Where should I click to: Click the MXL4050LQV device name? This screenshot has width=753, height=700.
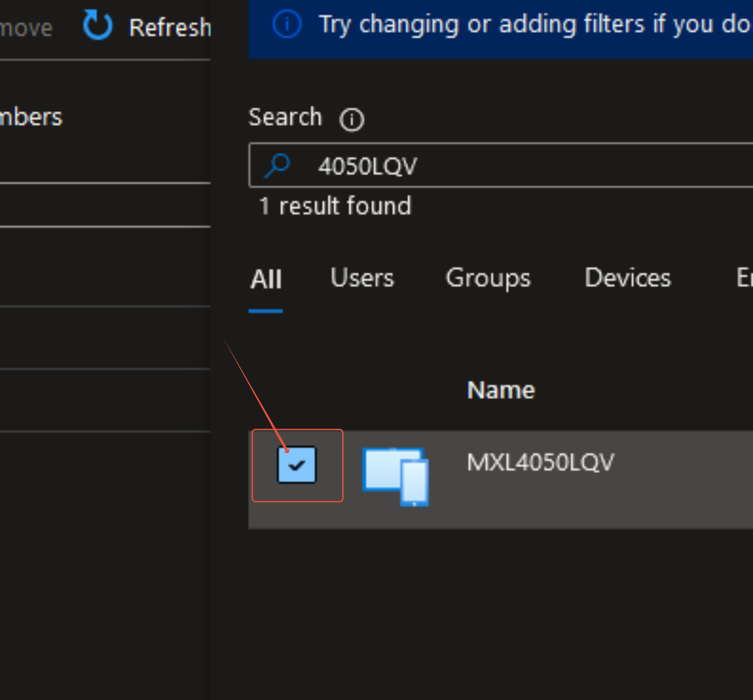(x=540, y=462)
